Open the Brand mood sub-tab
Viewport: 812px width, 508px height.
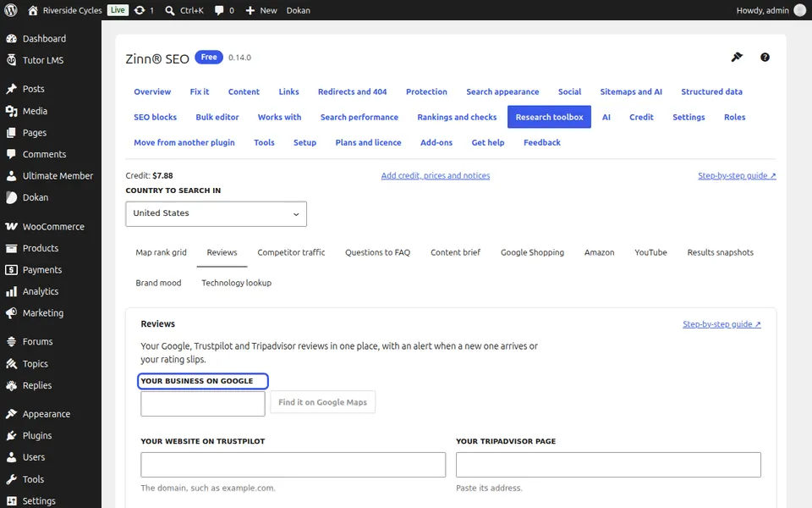point(158,283)
